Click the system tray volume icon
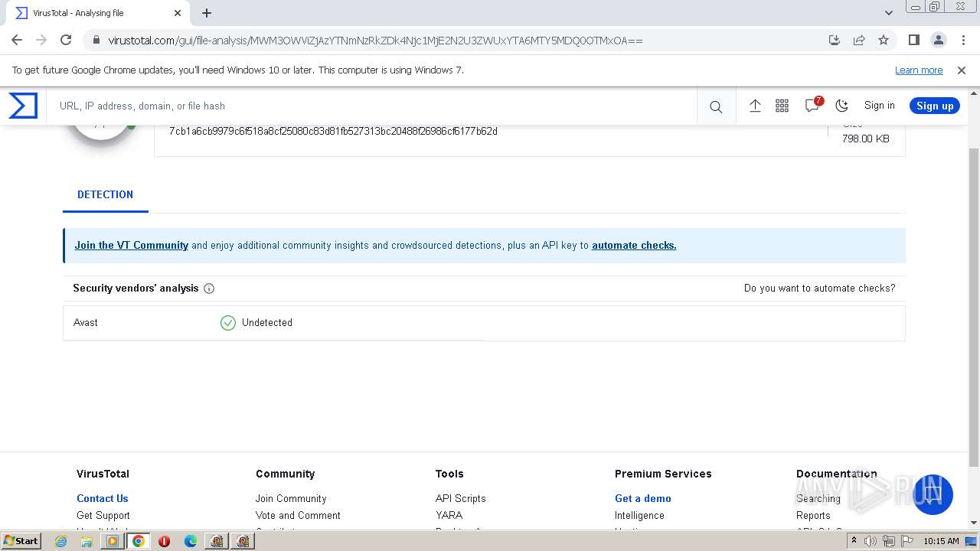 pyautogui.click(x=871, y=541)
